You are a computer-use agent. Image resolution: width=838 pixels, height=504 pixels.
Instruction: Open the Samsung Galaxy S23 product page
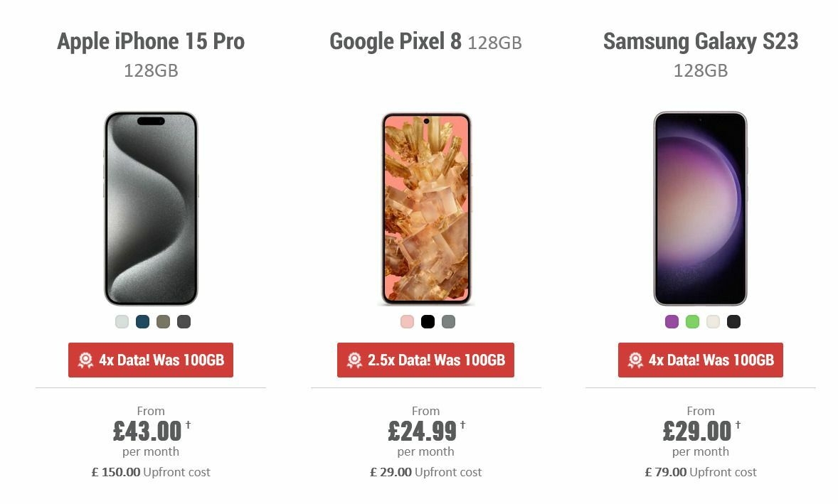pos(700,41)
